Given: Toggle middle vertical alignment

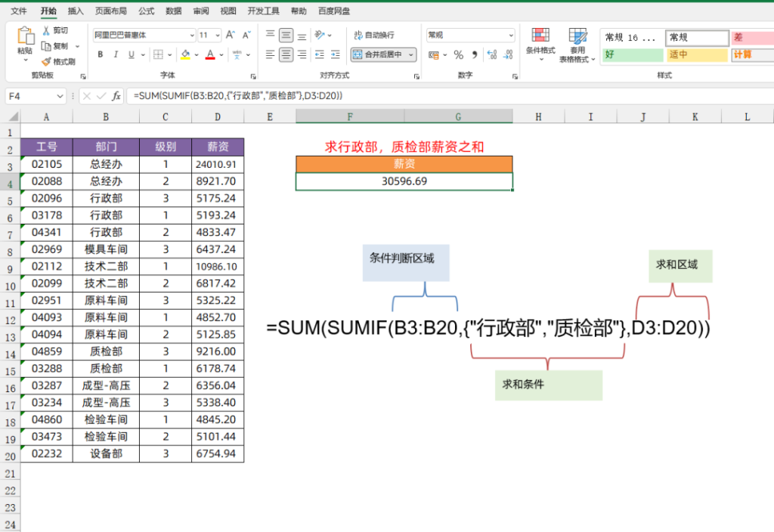Looking at the screenshot, I should pyautogui.click(x=286, y=35).
